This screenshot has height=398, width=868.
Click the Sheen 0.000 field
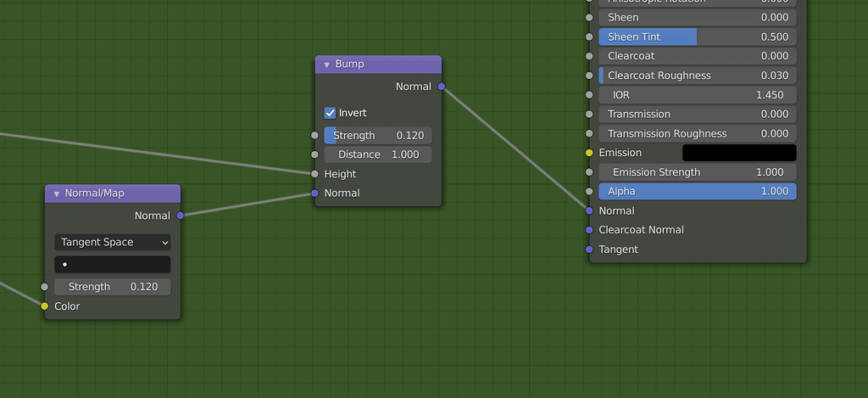[x=698, y=17]
